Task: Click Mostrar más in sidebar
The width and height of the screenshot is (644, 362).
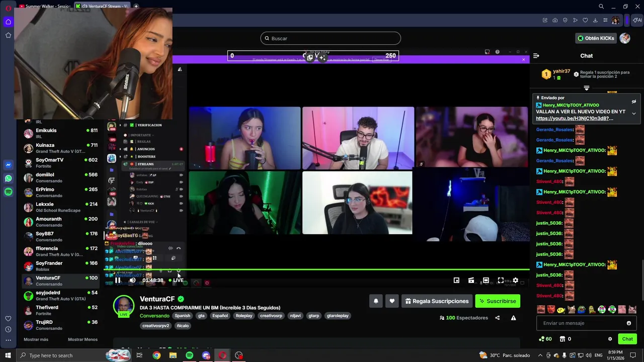Action: pos(36,339)
